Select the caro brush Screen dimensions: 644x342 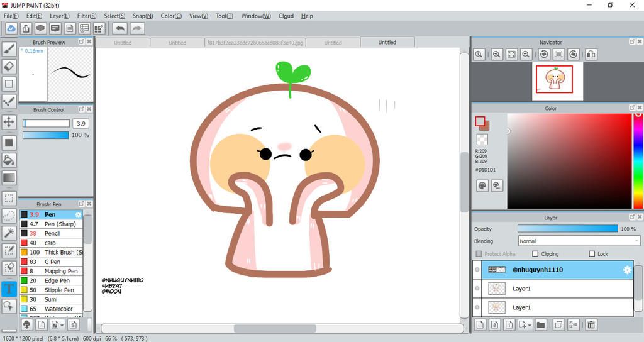(x=52, y=243)
